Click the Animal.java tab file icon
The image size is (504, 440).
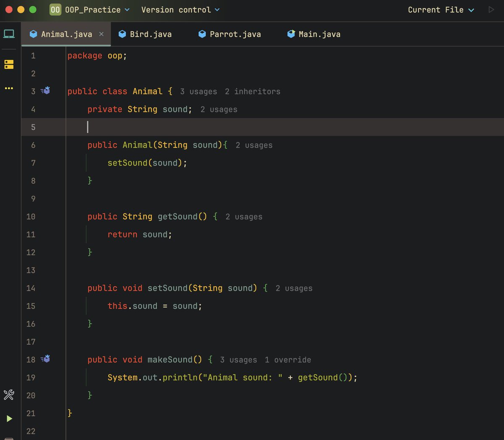click(x=34, y=34)
